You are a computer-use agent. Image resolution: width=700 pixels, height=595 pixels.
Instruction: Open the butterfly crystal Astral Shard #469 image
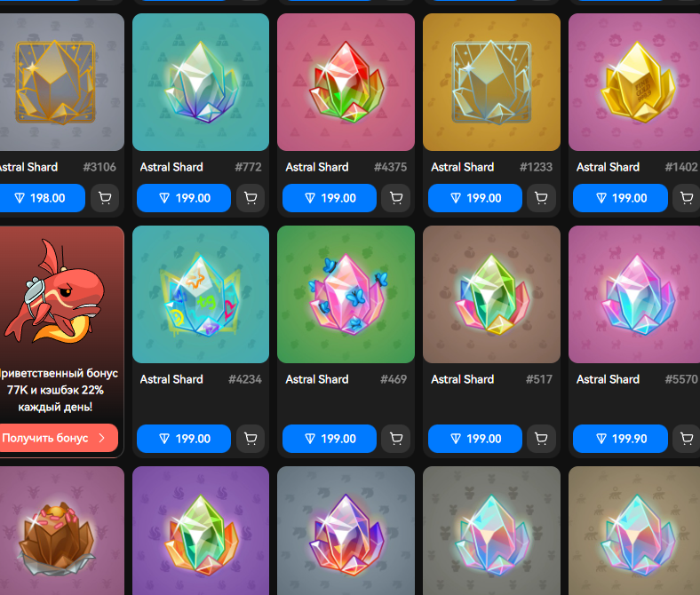tap(346, 294)
